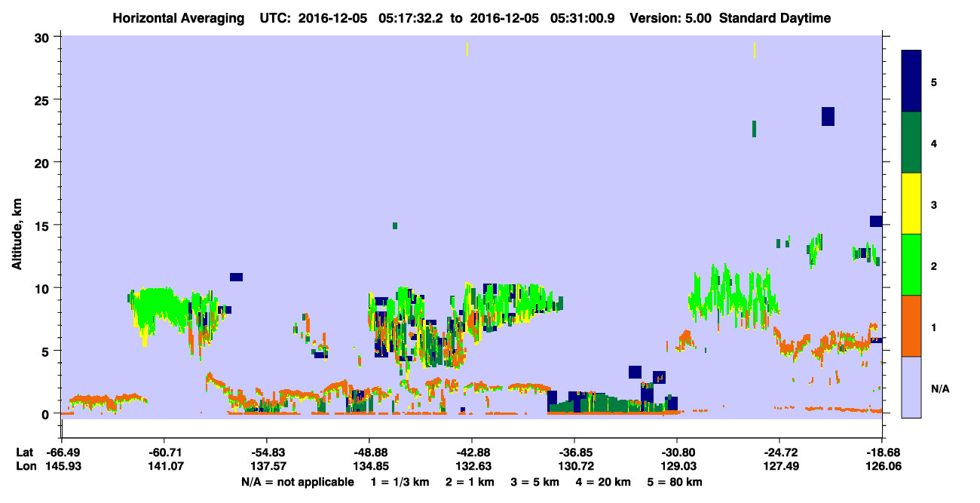
Task: Click the 'Standard Daytime' text
Action: (x=775, y=18)
